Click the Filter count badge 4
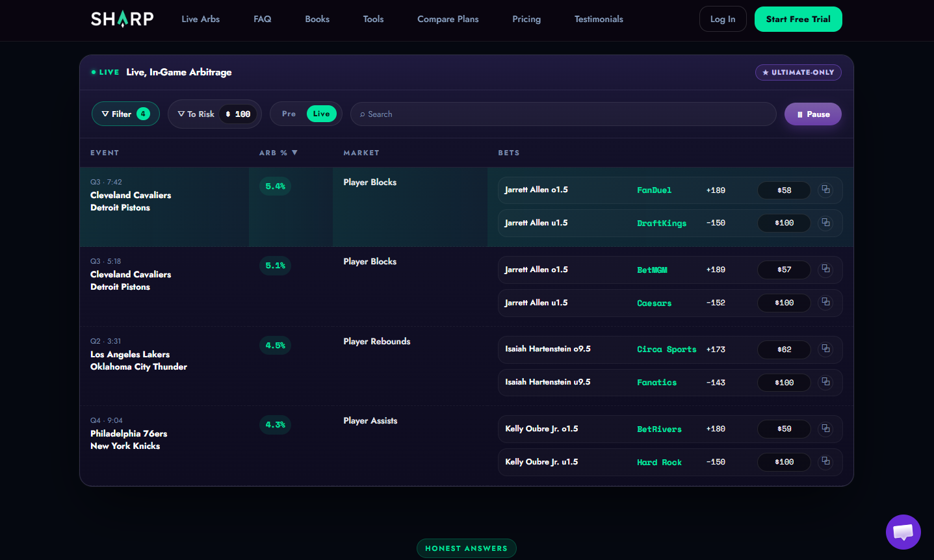The width and height of the screenshot is (934, 560). [143, 114]
